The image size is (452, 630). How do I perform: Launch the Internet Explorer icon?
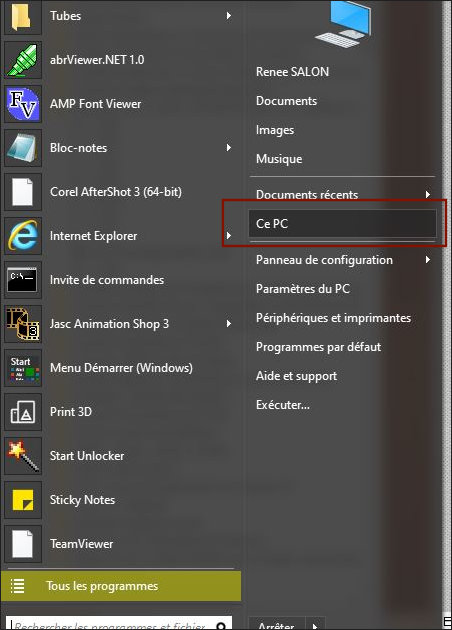click(x=23, y=236)
